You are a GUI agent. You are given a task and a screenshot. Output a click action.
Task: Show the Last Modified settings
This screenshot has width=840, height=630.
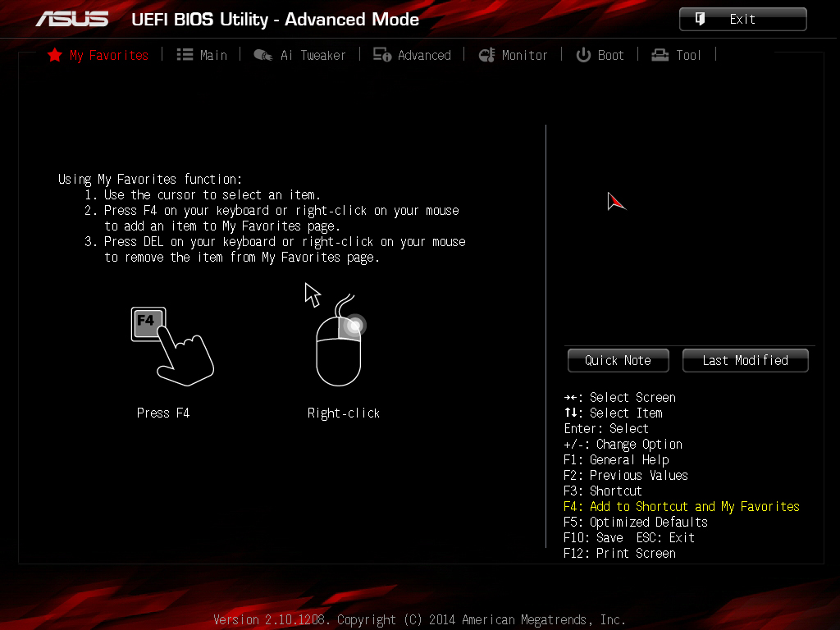745,361
